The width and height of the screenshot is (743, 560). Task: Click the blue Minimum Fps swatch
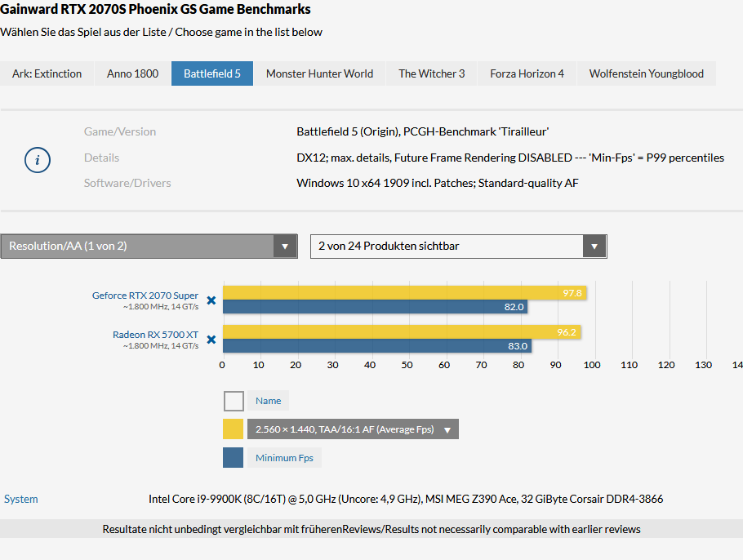[x=234, y=458]
